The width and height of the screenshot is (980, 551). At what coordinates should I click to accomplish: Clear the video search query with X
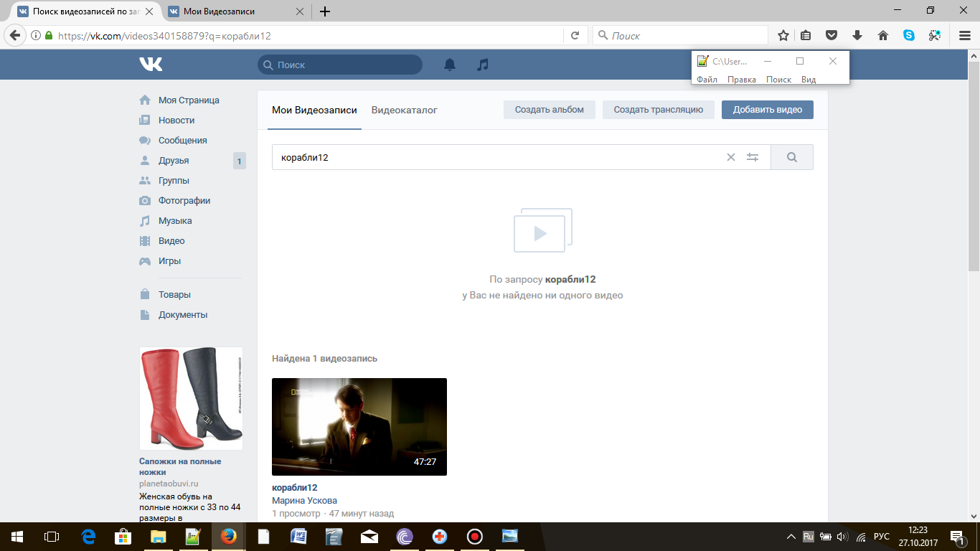tap(731, 157)
